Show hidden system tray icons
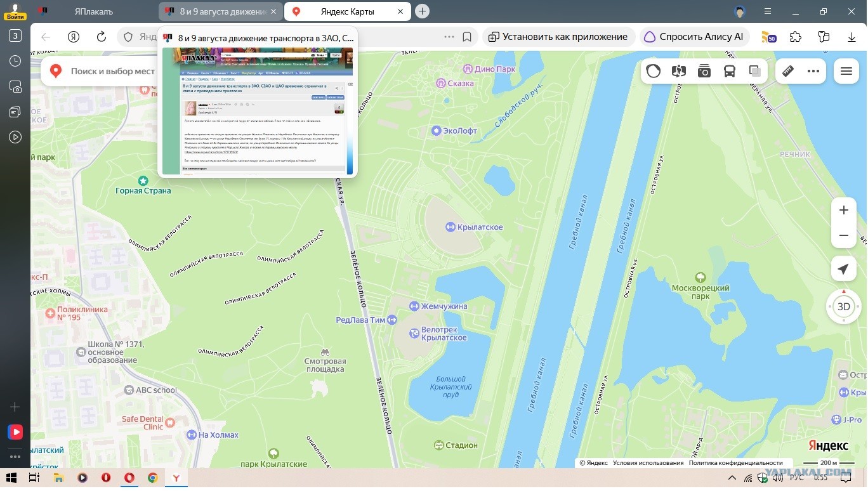The height and width of the screenshot is (491, 868). coord(732,478)
